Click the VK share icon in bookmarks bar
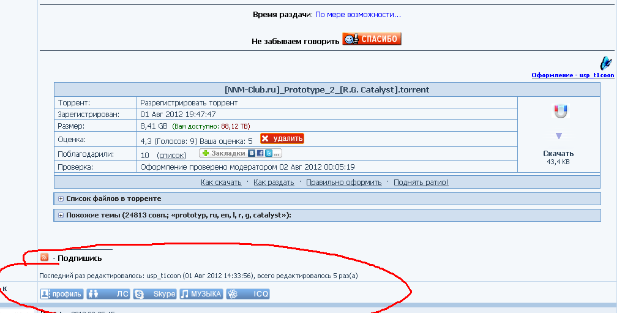This screenshot has height=313, width=644. (x=252, y=153)
